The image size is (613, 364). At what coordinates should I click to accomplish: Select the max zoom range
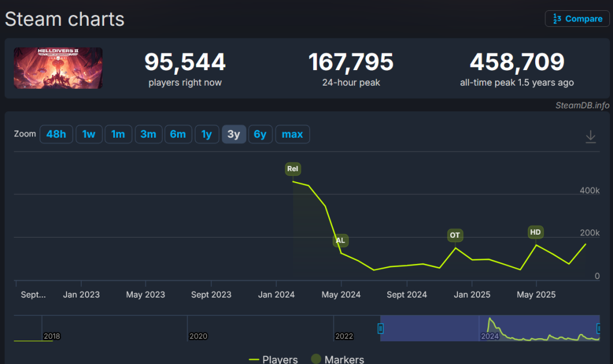[293, 134]
